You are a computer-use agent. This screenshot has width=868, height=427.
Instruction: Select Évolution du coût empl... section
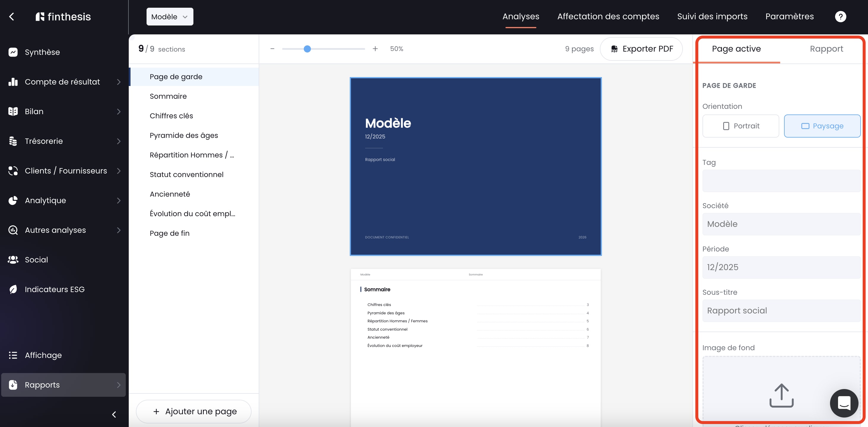point(194,213)
